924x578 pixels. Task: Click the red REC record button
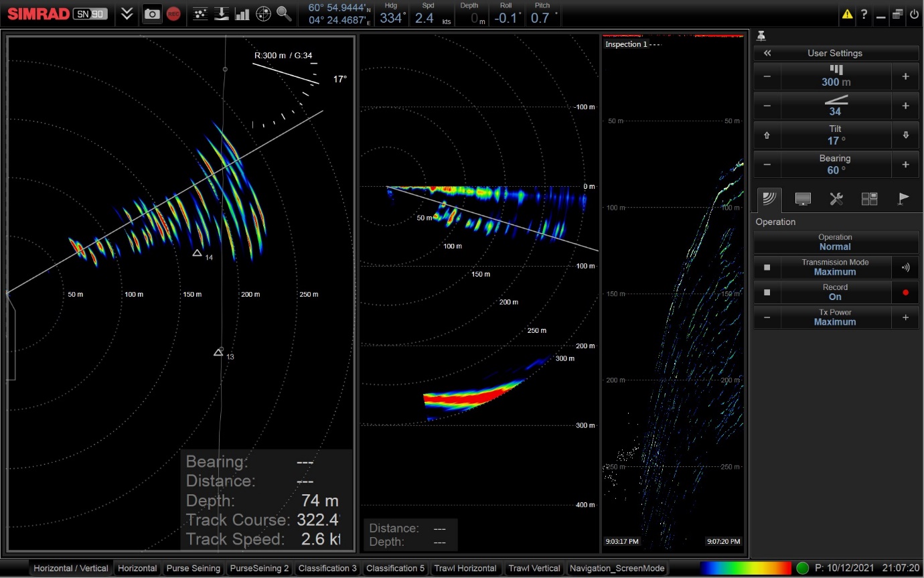173,14
